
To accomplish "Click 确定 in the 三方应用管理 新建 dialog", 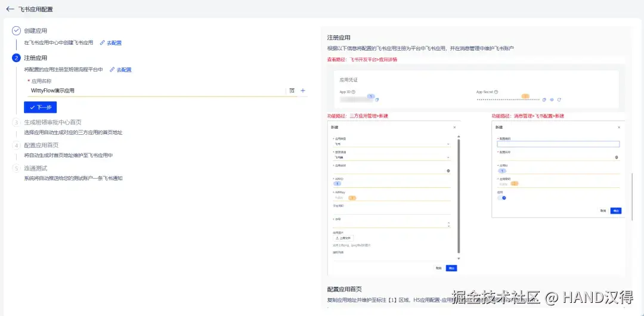I will [x=451, y=268].
